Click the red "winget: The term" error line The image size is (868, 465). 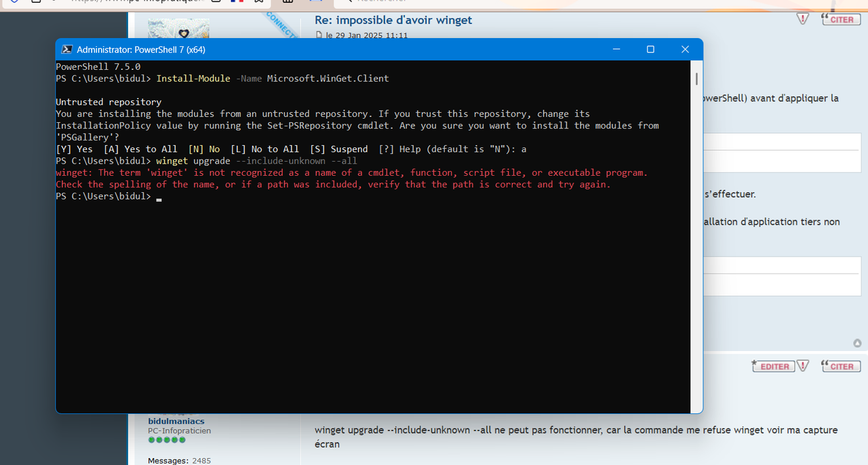point(351,172)
